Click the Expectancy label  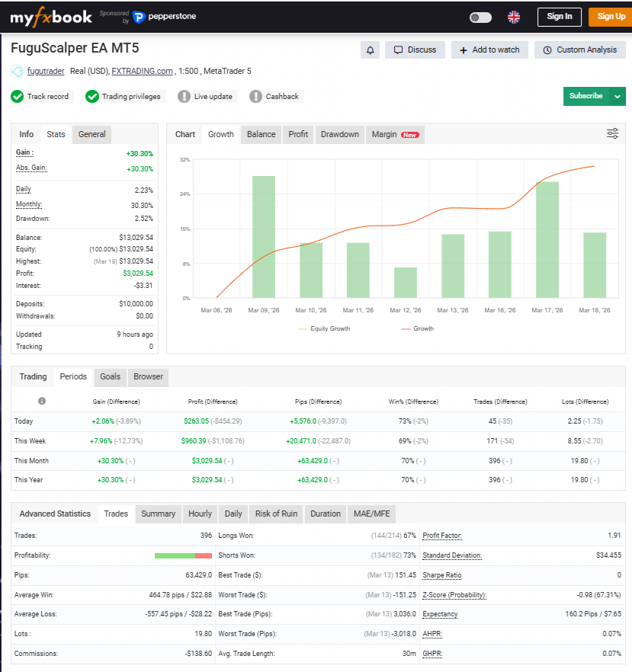point(440,614)
